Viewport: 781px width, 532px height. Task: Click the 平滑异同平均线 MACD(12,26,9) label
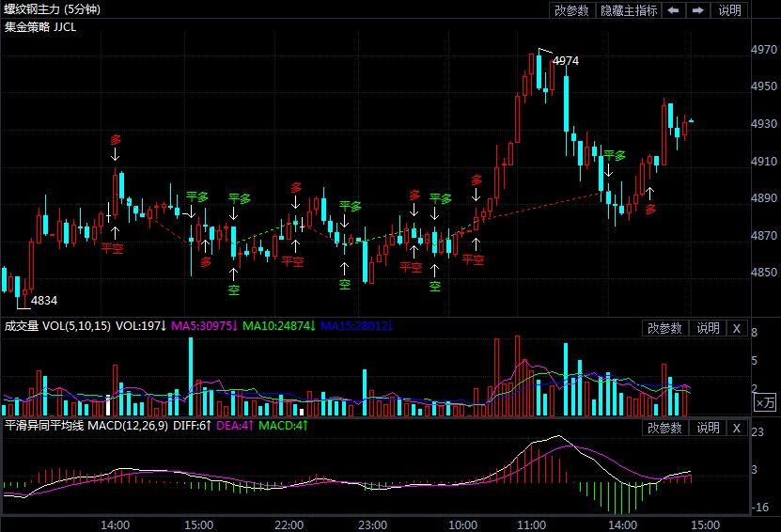(86, 426)
